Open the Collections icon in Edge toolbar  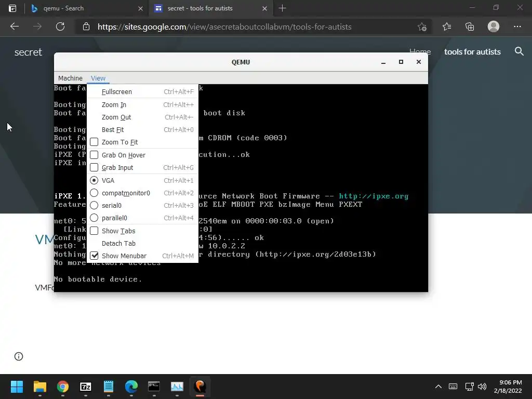470,26
